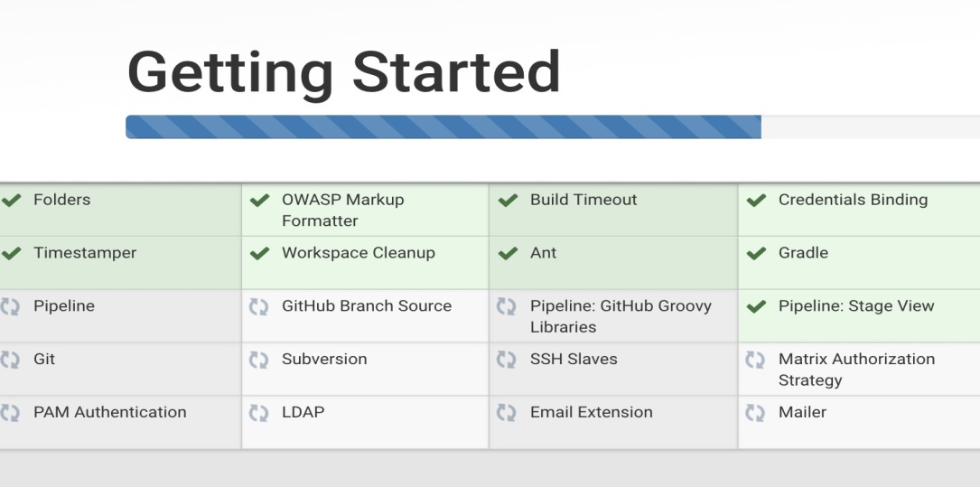The height and width of the screenshot is (487, 980).
Task: Click the pending icon next to GitHub Branch Source
Action: coord(258,307)
